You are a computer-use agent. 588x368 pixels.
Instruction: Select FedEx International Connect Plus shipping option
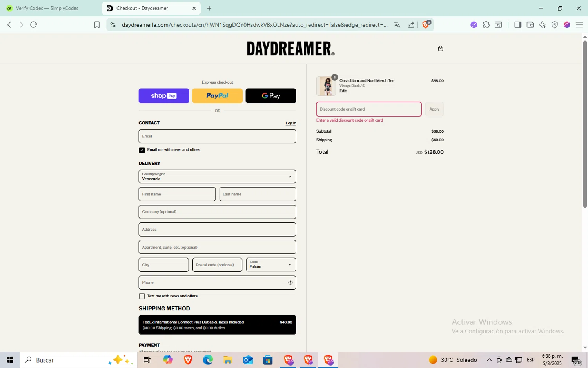click(x=217, y=325)
